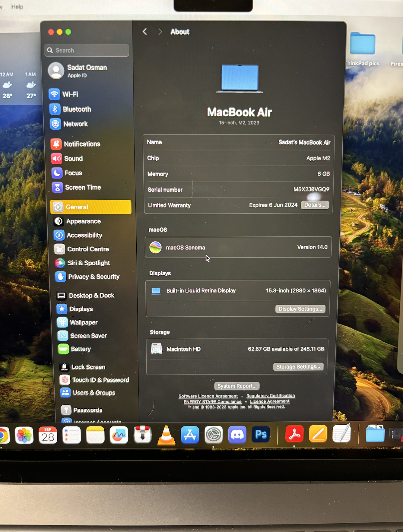Open the App Store from the Dock
The image size is (403, 532).
[x=190, y=435]
